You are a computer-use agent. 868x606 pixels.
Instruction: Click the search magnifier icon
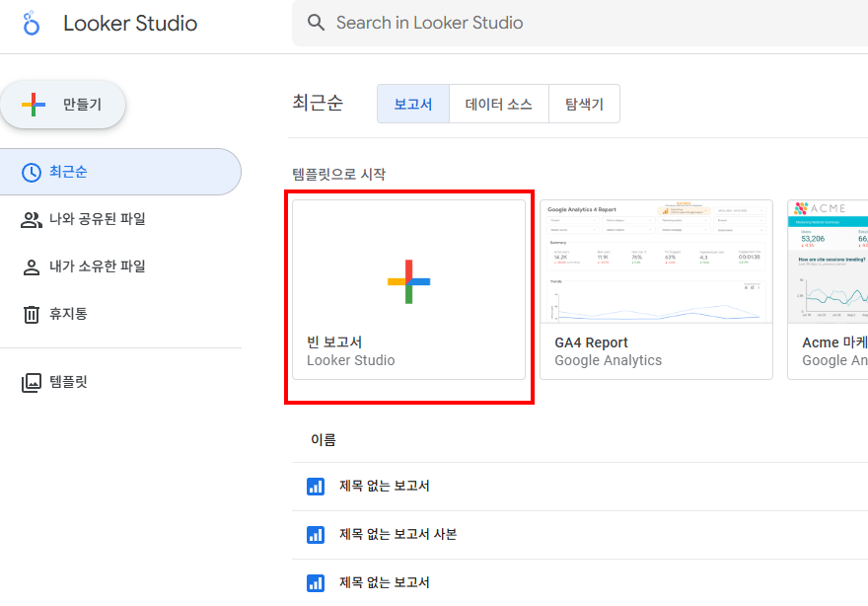click(x=316, y=23)
